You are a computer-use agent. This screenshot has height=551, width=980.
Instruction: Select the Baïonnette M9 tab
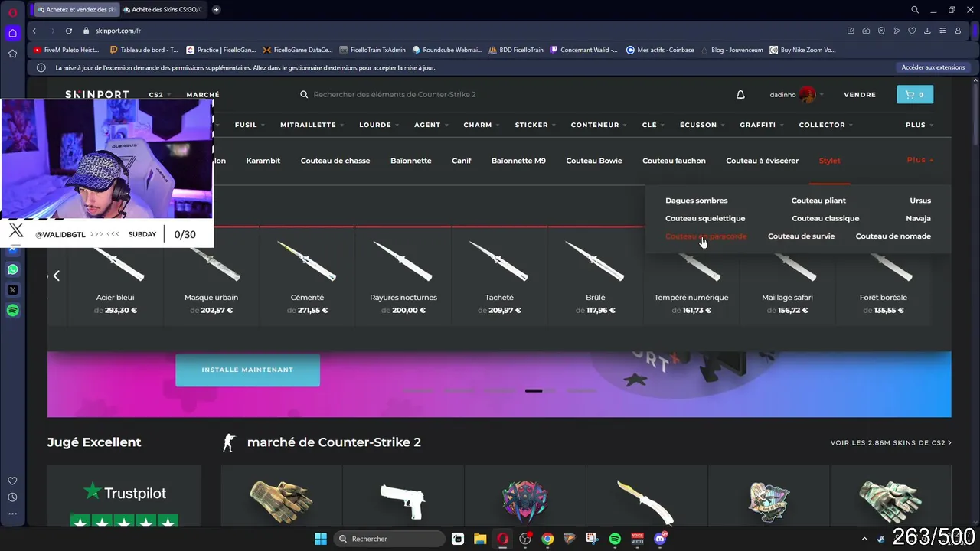(x=518, y=161)
